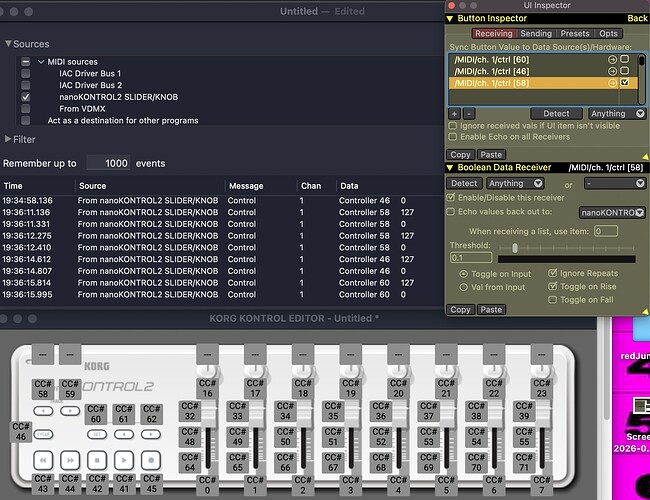Select the CC# 59 track-next label
Viewport: 650px width, 500px height.
click(70, 389)
